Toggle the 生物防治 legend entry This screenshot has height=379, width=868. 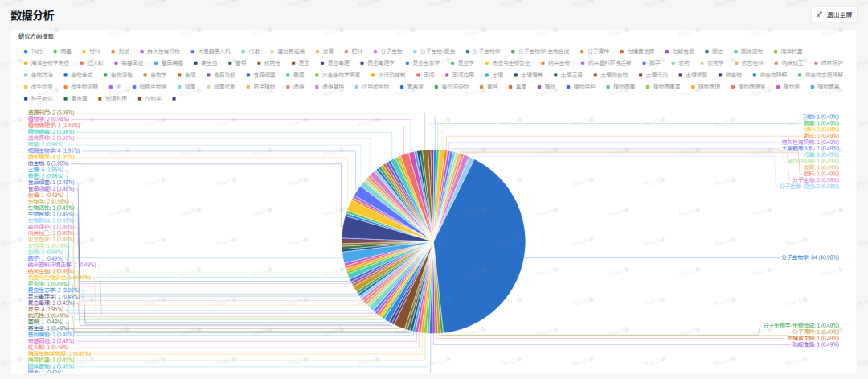point(38,75)
